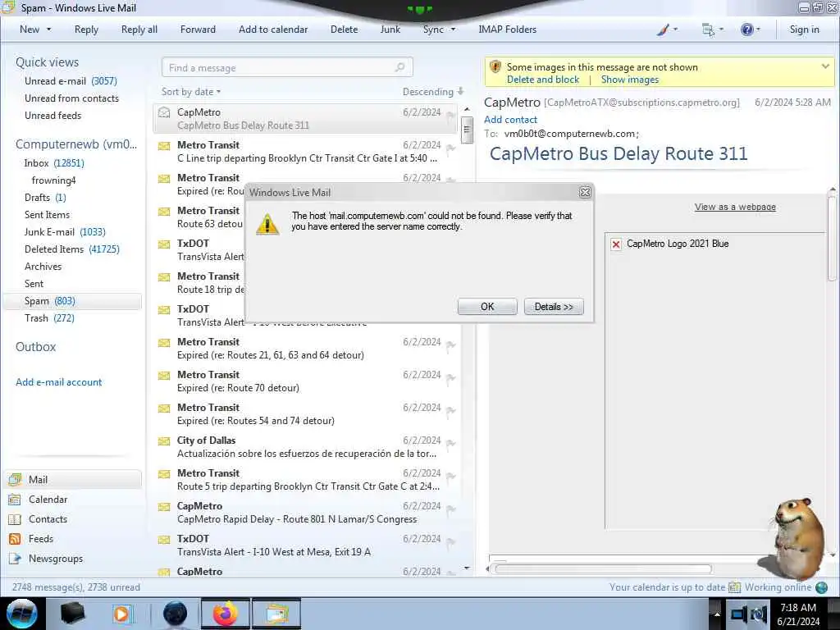
Task: Open the Menus icon in the toolbar
Action: click(709, 30)
